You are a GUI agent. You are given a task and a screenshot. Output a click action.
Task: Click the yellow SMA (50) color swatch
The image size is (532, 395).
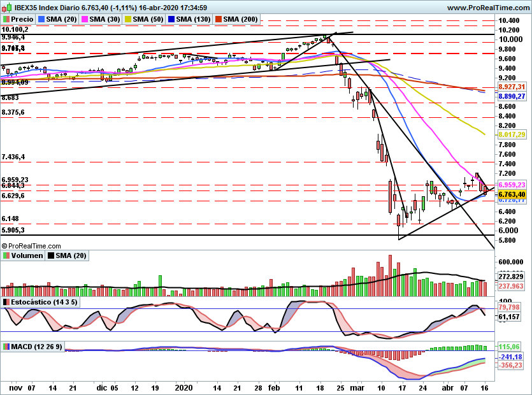click(x=128, y=19)
